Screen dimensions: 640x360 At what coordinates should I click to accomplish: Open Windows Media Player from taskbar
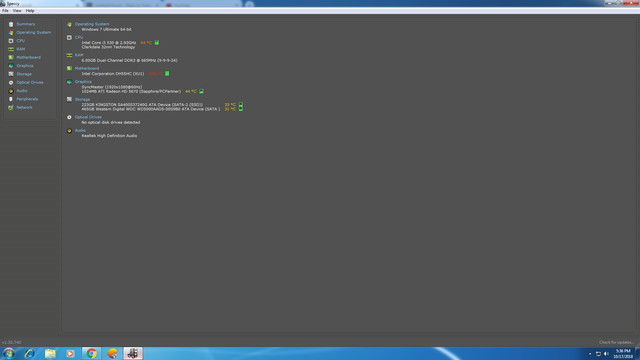click(70, 353)
